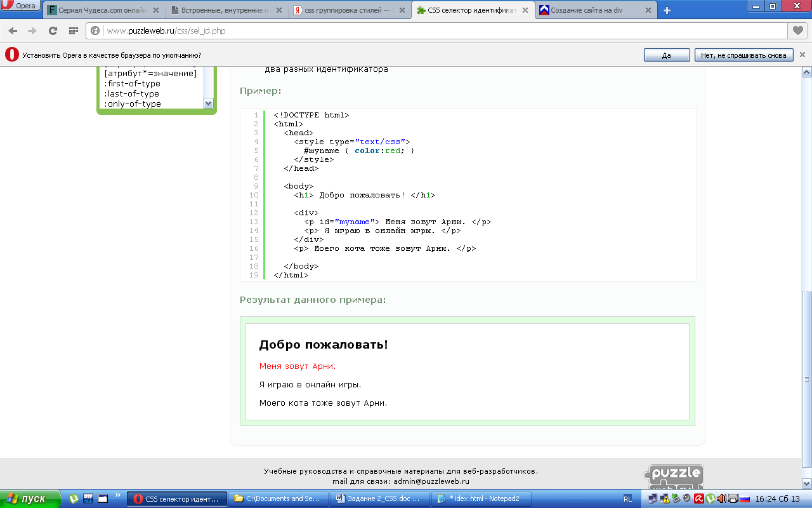
Task: Click the Forward navigation arrow
Action: [32, 30]
